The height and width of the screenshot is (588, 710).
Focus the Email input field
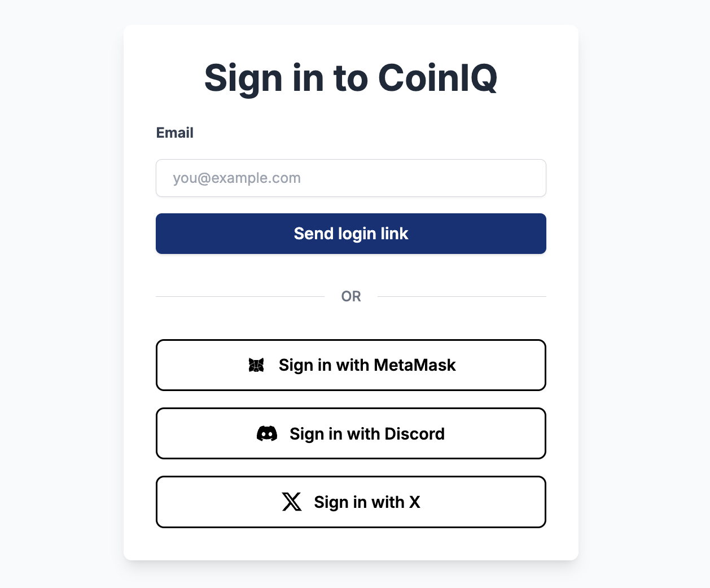point(350,178)
